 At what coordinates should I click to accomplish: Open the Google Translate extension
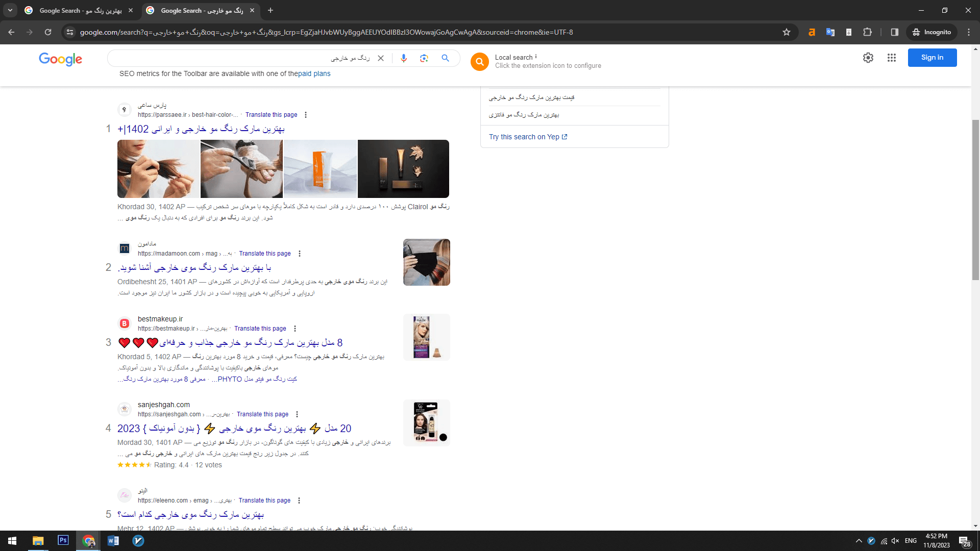(830, 32)
